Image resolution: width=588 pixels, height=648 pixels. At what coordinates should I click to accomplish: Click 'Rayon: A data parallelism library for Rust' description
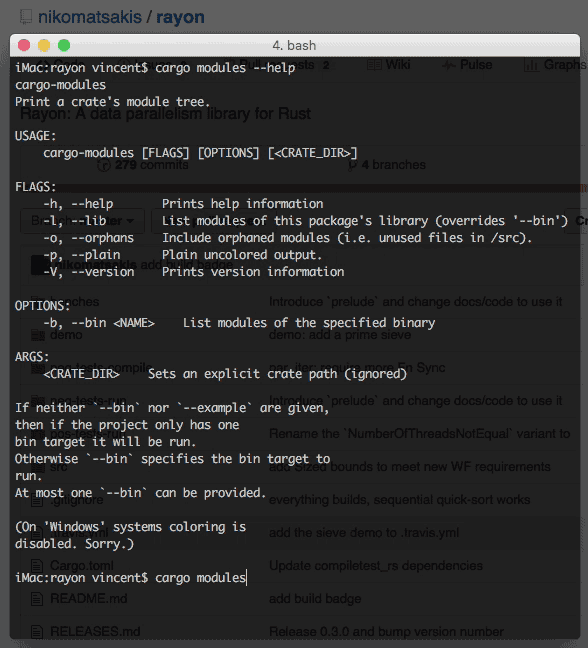point(165,114)
